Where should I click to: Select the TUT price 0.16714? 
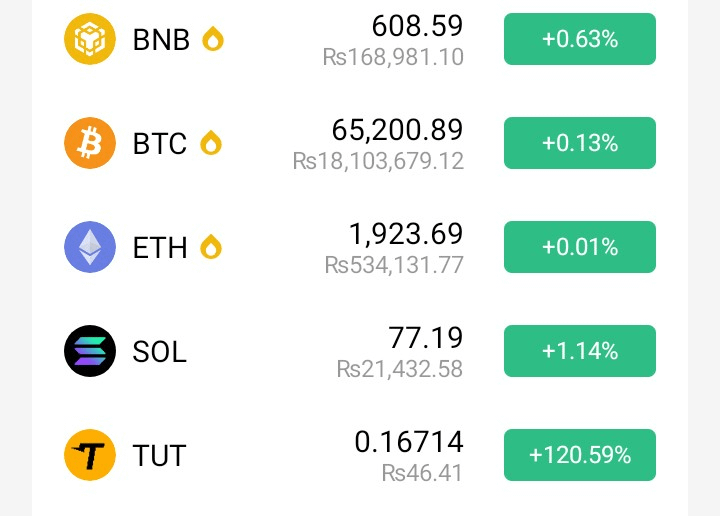point(409,442)
